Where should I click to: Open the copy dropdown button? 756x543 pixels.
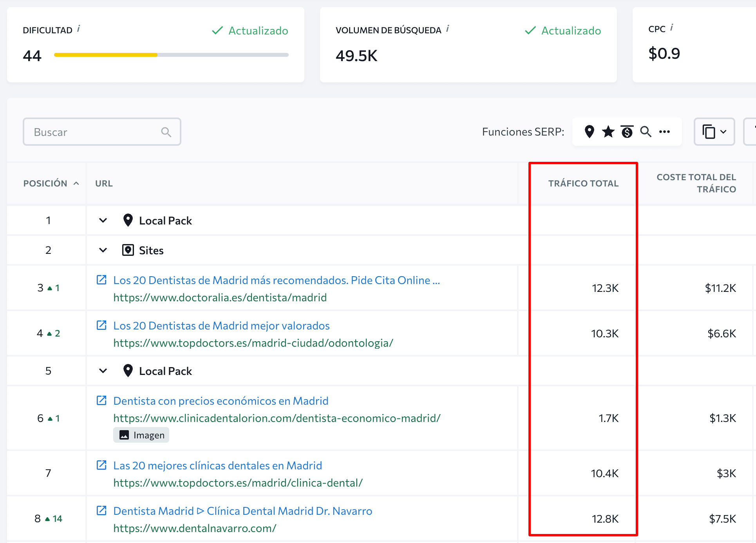pos(714,132)
